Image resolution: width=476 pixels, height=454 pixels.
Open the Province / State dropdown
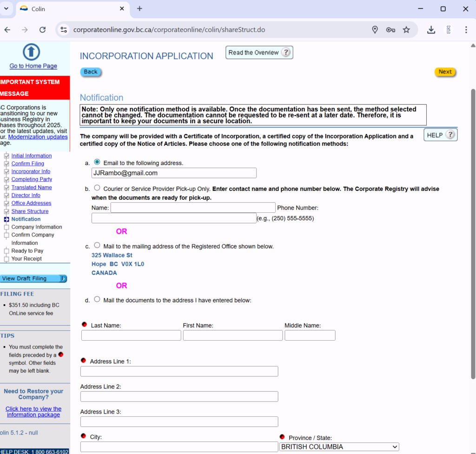[x=339, y=447]
